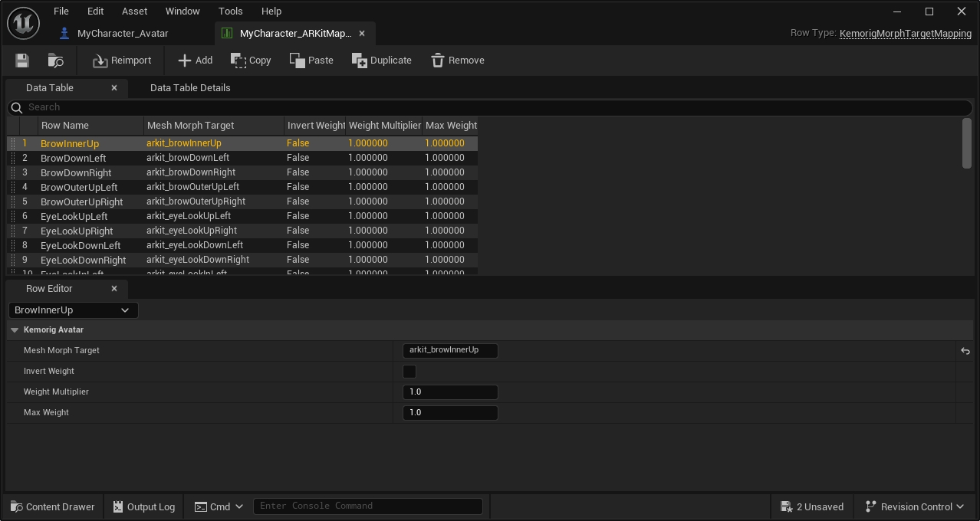Open the Revision Control dropdown

coord(914,506)
